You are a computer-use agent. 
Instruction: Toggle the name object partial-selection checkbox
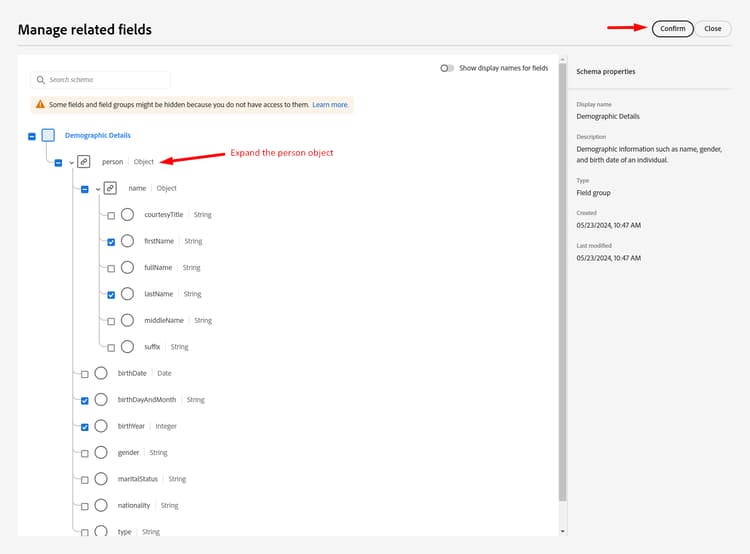85,189
